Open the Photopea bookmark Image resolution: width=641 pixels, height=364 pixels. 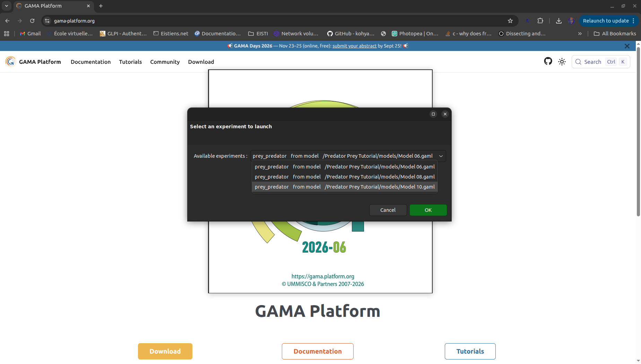click(415, 34)
